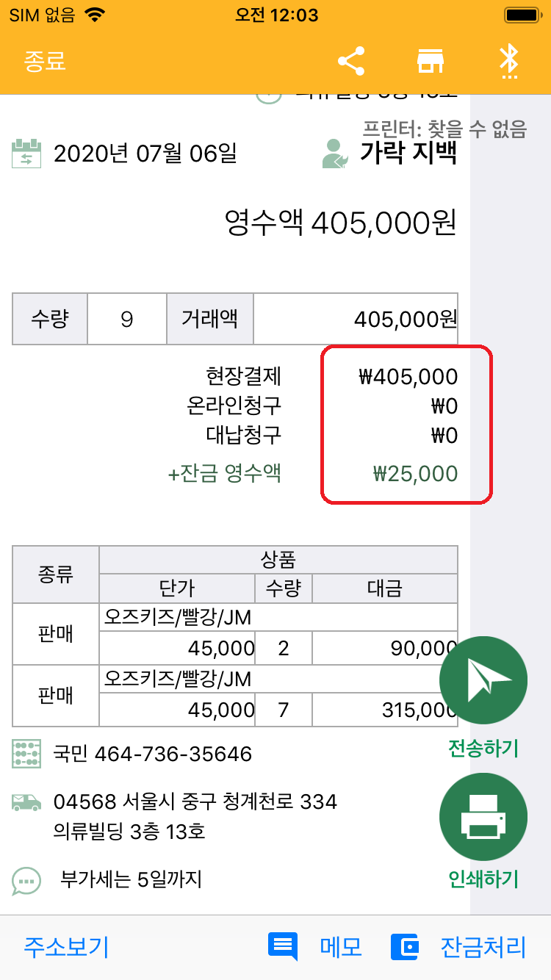Tap the +잔금 영수액 link
Image resolution: width=551 pixels, height=980 pixels.
[x=225, y=474]
